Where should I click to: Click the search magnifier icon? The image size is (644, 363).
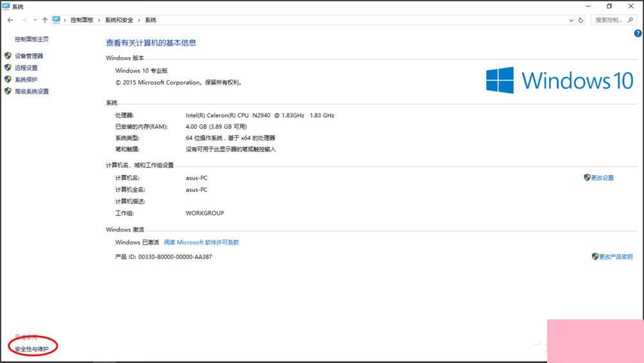pyautogui.click(x=630, y=20)
